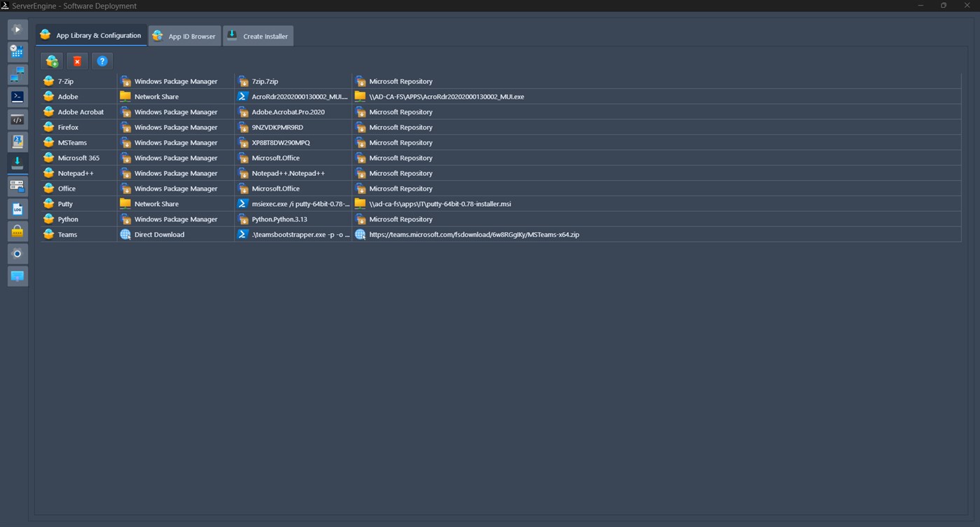Screen dimensions: 980x527
Task: Select the Microsoft 365 app name
Action: pos(78,158)
